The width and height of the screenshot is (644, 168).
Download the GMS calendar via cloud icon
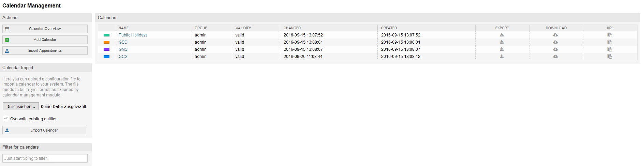click(x=555, y=49)
